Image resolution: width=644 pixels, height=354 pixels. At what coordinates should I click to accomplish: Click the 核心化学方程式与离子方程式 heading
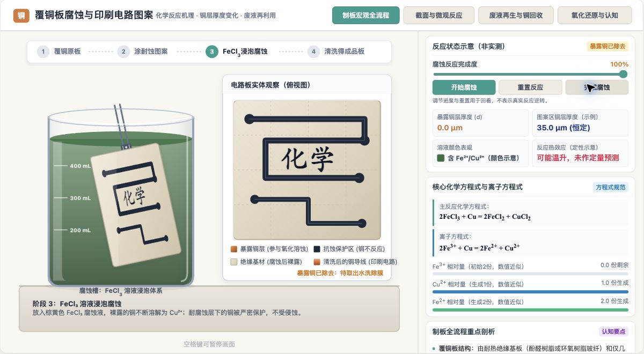click(x=478, y=187)
